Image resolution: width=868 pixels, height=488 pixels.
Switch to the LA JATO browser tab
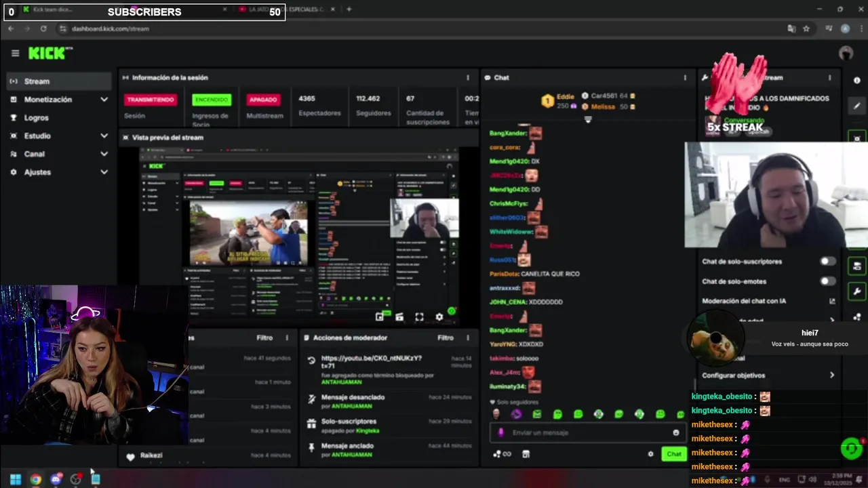pos(285,9)
